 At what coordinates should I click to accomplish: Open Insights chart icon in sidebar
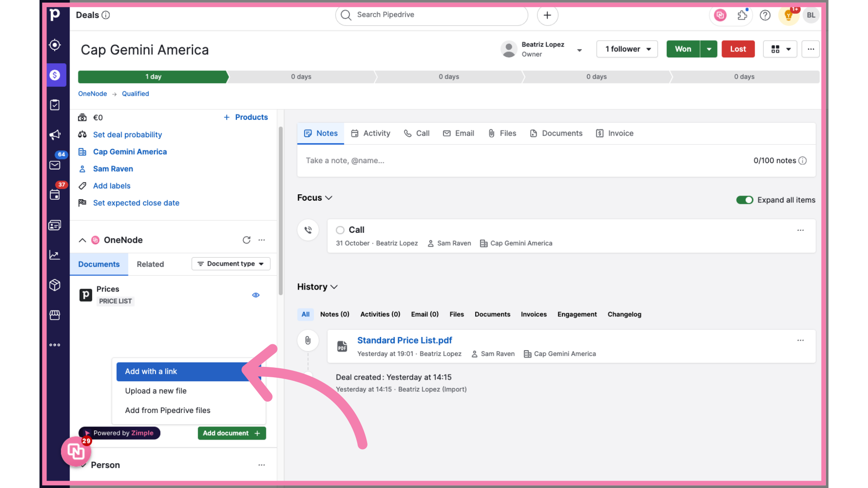point(55,255)
